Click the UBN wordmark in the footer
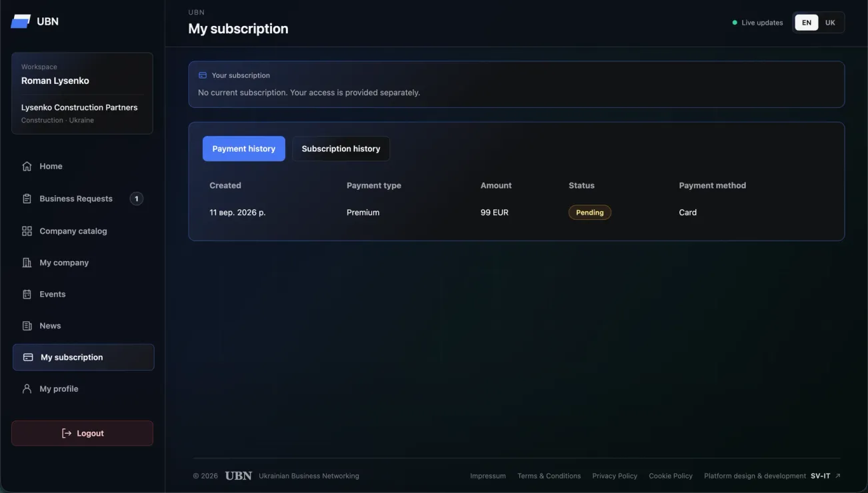The image size is (868, 493). click(x=239, y=476)
